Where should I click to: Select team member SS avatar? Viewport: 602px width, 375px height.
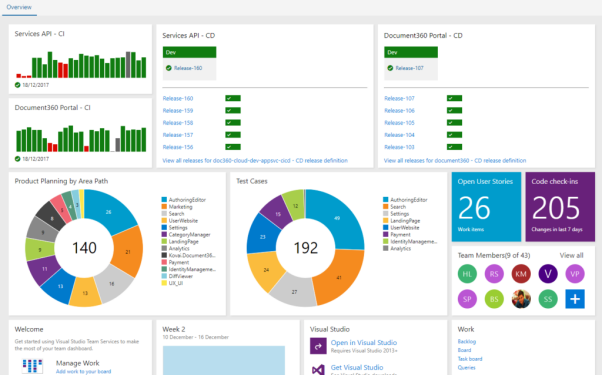coord(548,299)
